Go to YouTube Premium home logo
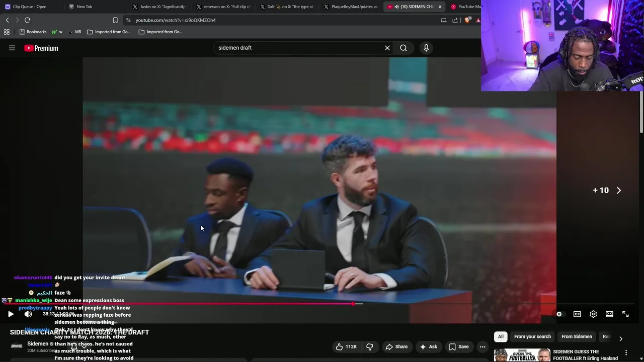Image resolution: width=644 pixels, height=362 pixels. (41, 48)
